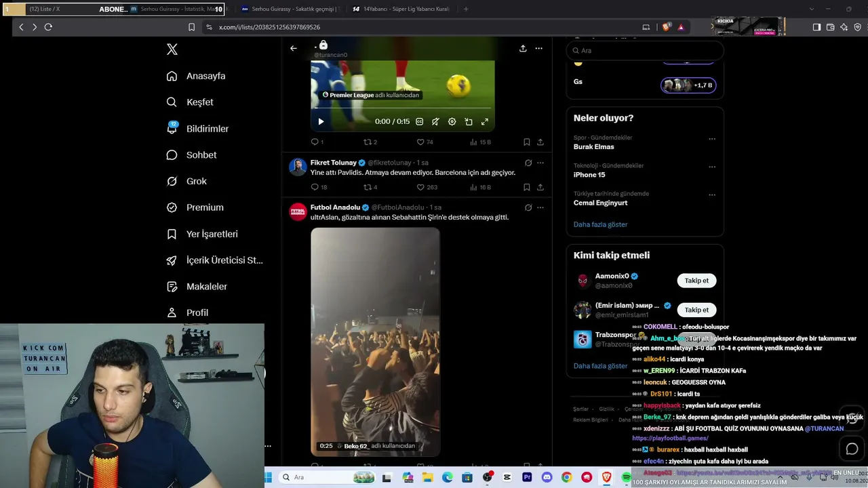
Task: Open Futbol Anadolu's profile name link
Action: (x=335, y=207)
